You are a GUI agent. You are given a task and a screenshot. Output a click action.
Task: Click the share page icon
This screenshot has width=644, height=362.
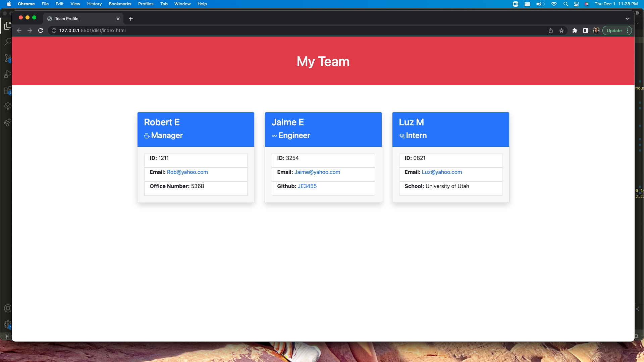550,30
